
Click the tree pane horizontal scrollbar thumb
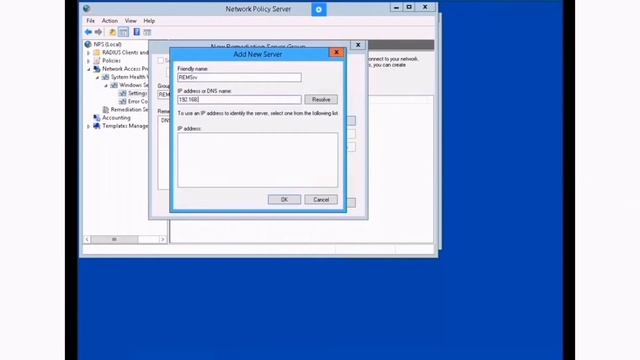coord(114,239)
